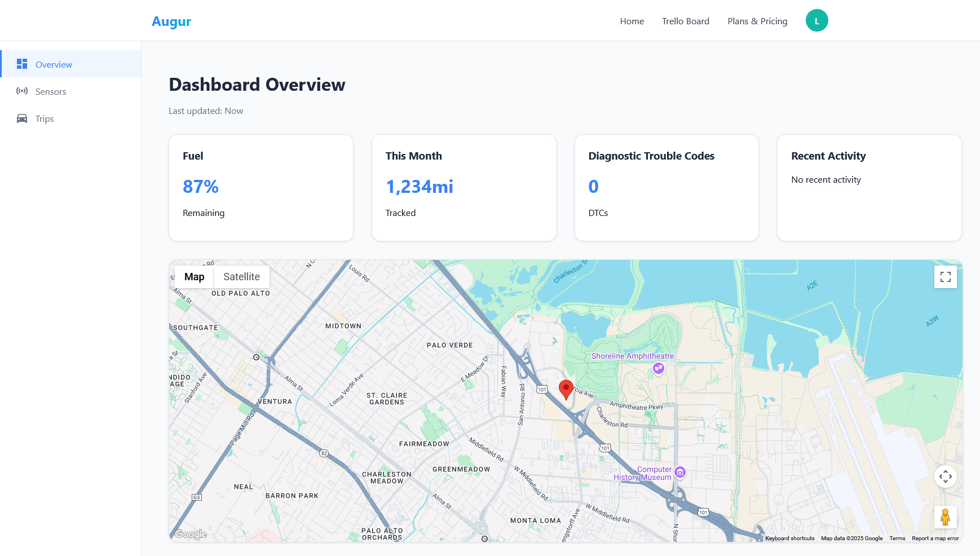Image resolution: width=980 pixels, height=556 pixels.
Task: Click the 'CHARLESTON MEADOW' map label
Action: click(x=387, y=478)
